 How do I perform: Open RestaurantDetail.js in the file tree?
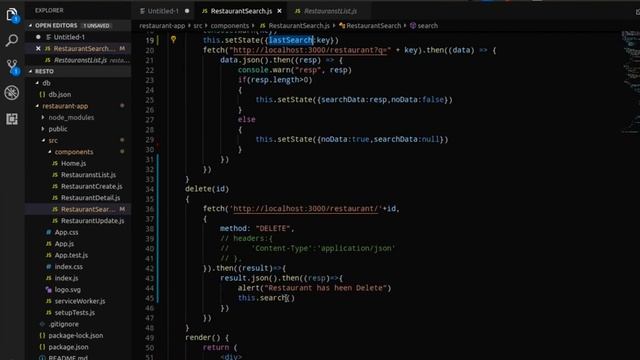pyautogui.click(x=90, y=198)
